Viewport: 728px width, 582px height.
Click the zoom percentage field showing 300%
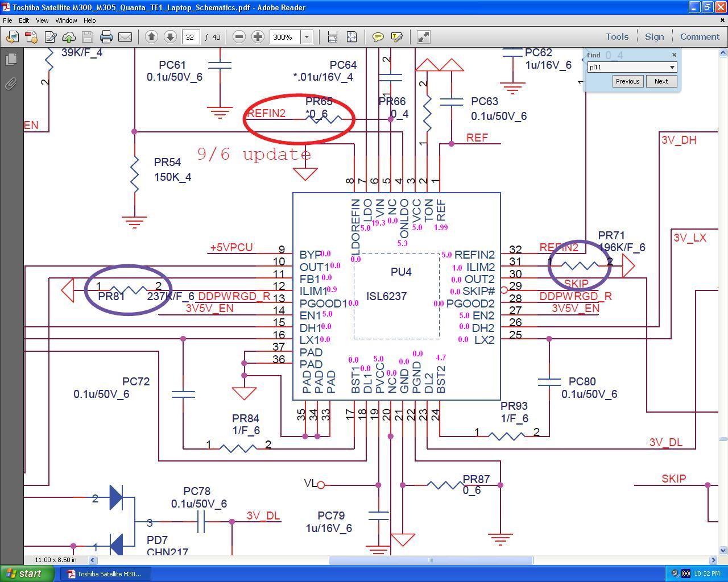pos(285,37)
